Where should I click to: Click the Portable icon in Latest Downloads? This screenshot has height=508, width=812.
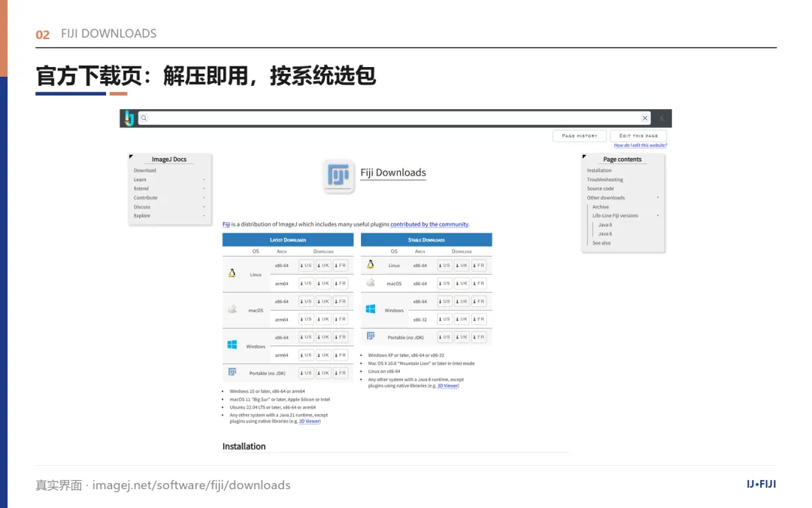(232, 372)
